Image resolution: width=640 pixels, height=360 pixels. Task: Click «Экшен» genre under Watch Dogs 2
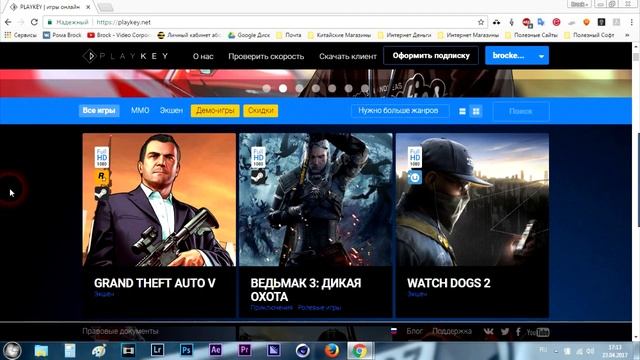tap(417, 294)
